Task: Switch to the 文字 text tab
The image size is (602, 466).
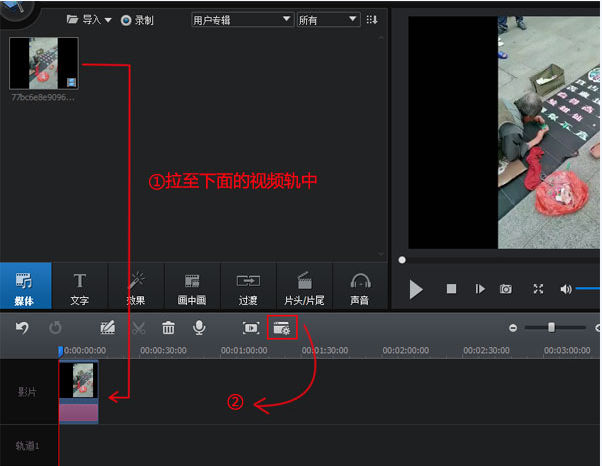Action: point(80,288)
